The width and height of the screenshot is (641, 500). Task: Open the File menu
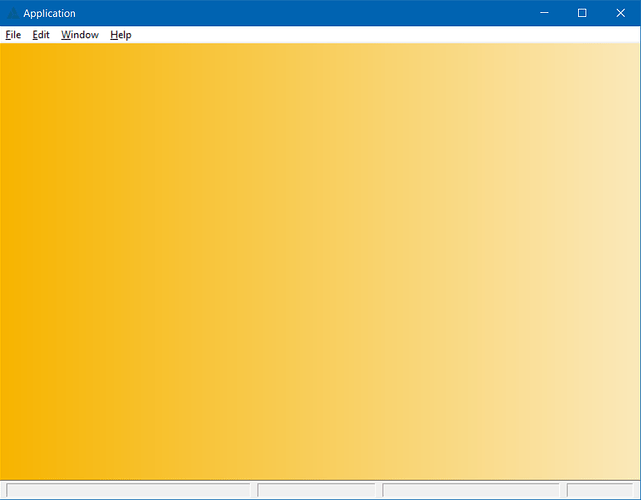13,35
